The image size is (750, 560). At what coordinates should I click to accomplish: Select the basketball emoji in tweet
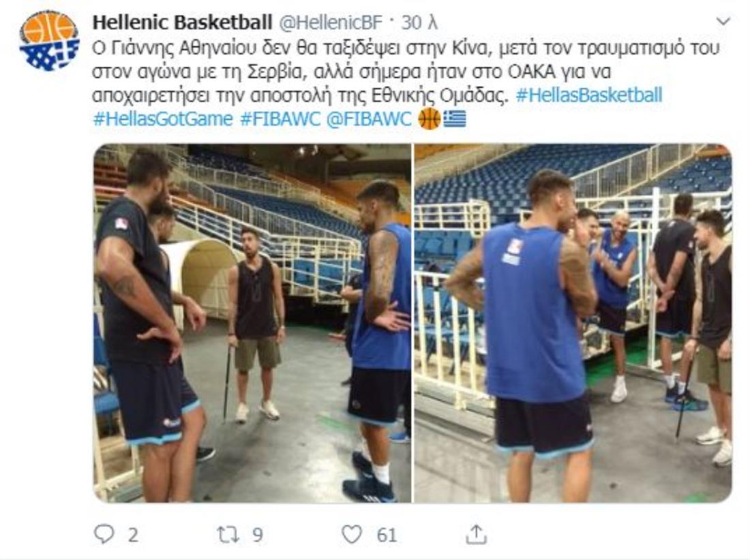coord(429,119)
